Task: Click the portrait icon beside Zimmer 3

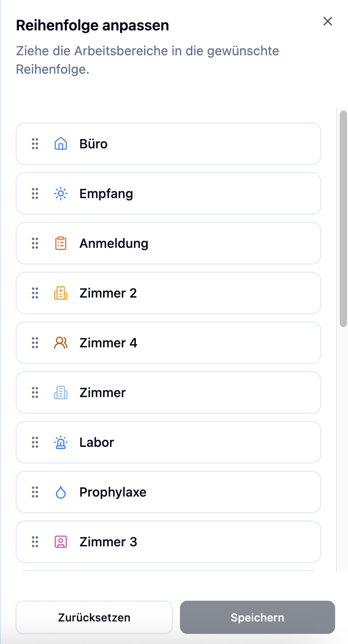Action: pos(61,542)
